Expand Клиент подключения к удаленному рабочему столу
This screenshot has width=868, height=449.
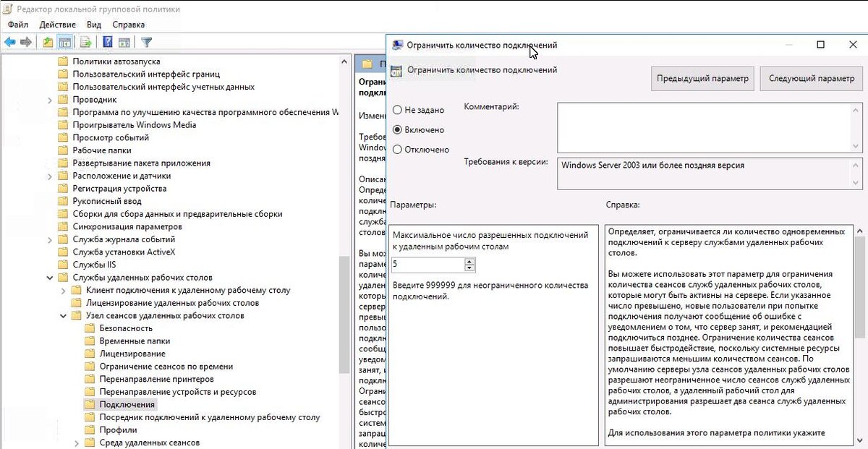pyautogui.click(x=63, y=290)
